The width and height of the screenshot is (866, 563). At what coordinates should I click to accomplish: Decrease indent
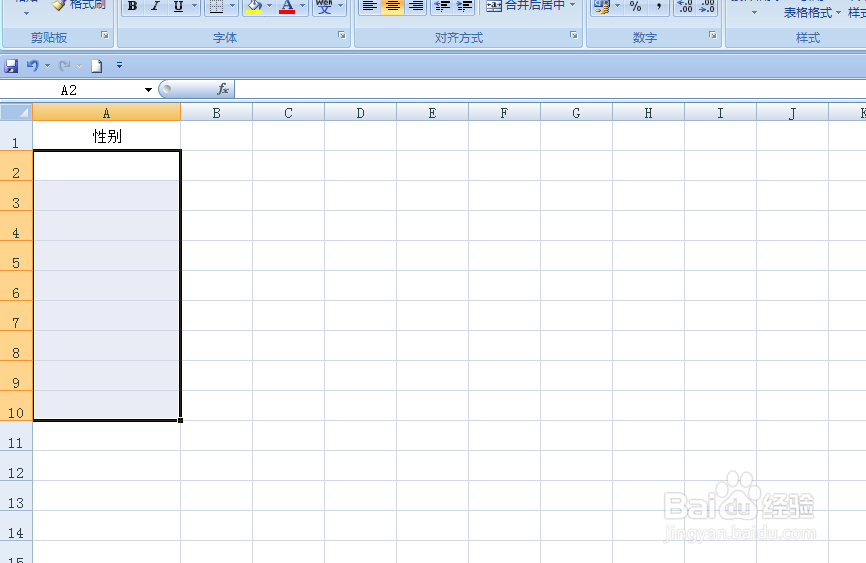click(442, 7)
